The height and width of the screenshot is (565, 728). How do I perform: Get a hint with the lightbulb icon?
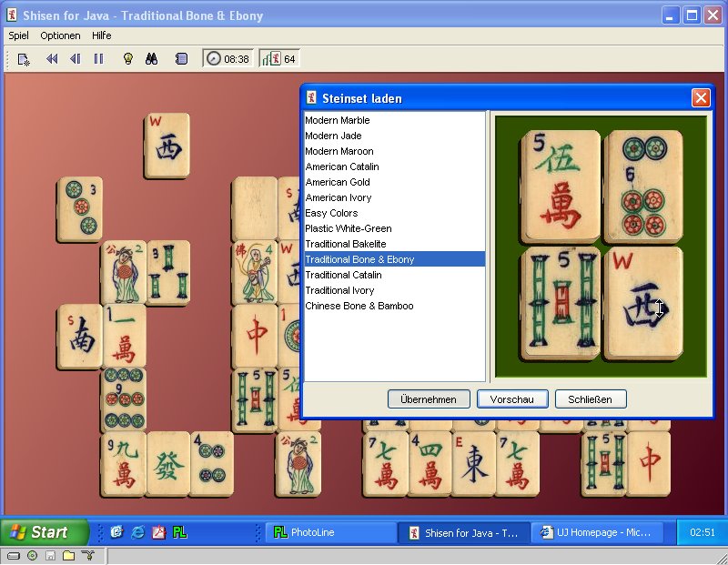tap(128, 59)
